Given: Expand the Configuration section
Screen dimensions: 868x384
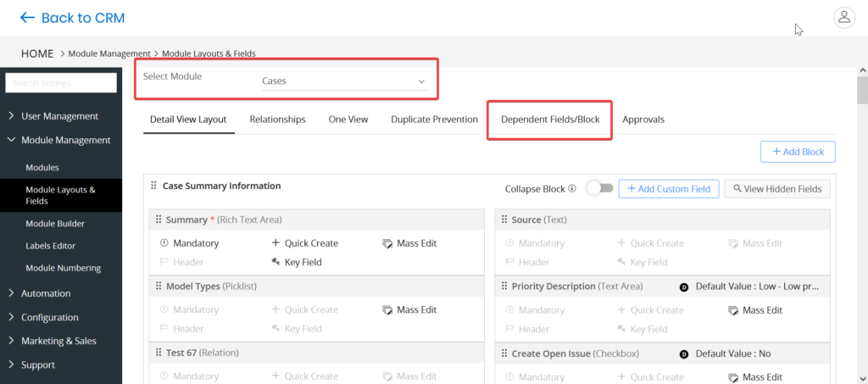Looking at the screenshot, I should [43, 317].
